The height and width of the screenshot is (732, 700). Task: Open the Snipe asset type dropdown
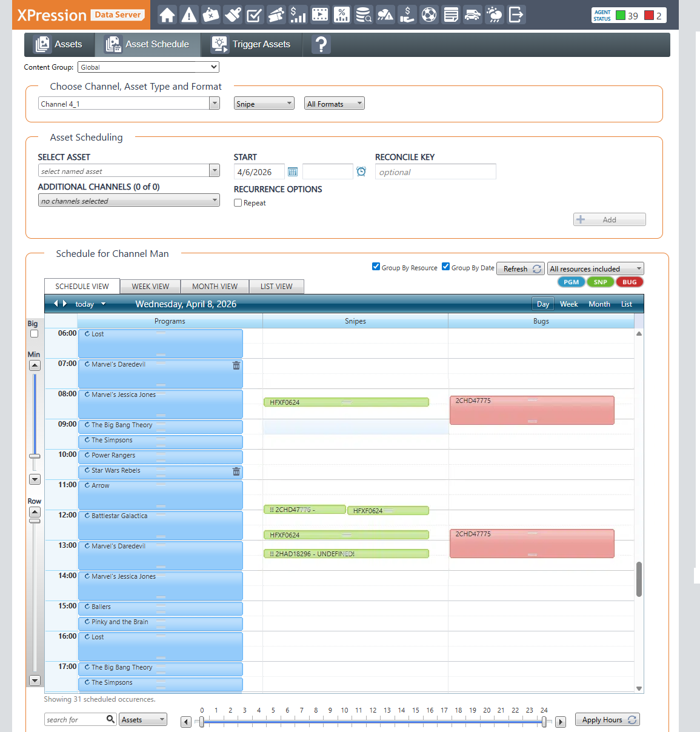coord(264,104)
